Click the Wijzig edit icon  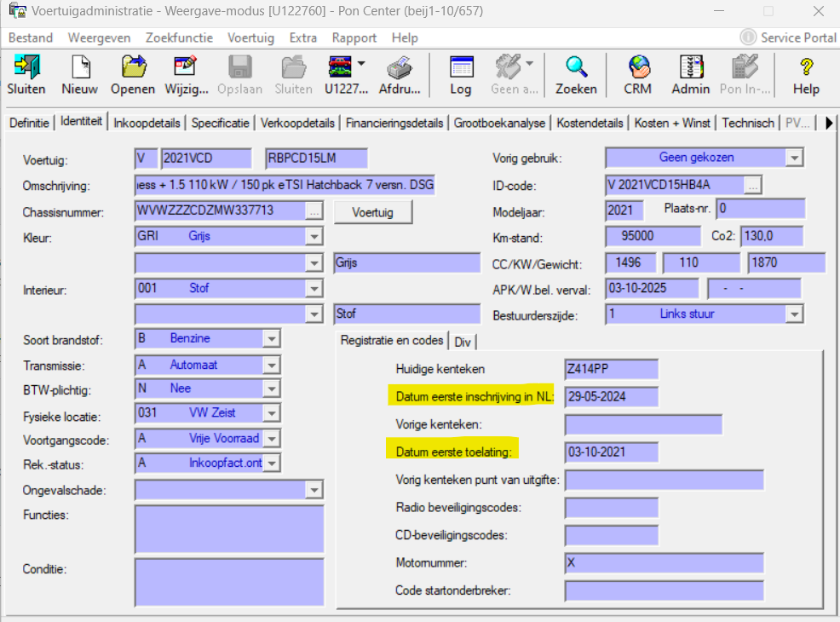(x=186, y=66)
